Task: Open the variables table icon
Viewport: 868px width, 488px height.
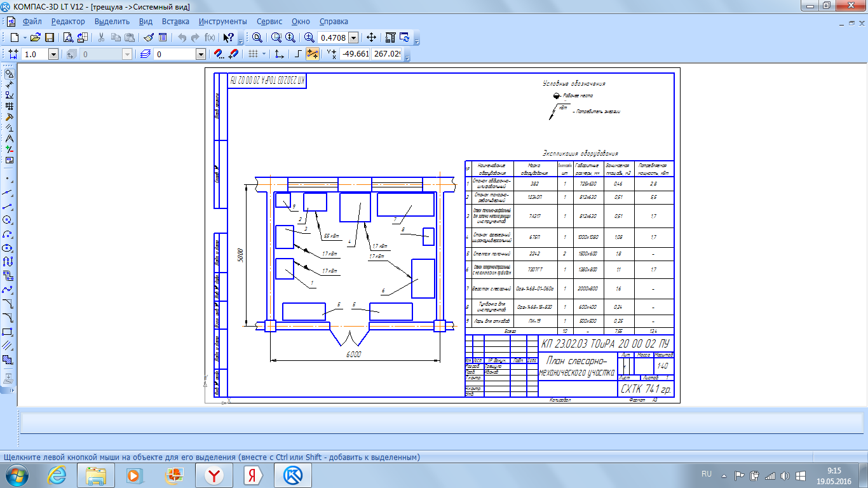Action: pyautogui.click(x=162, y=37)
